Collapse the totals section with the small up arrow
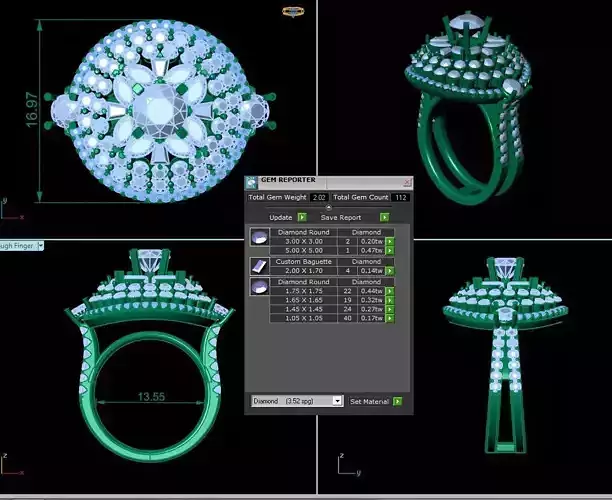 pyautogui.click(x=329, y=207)
